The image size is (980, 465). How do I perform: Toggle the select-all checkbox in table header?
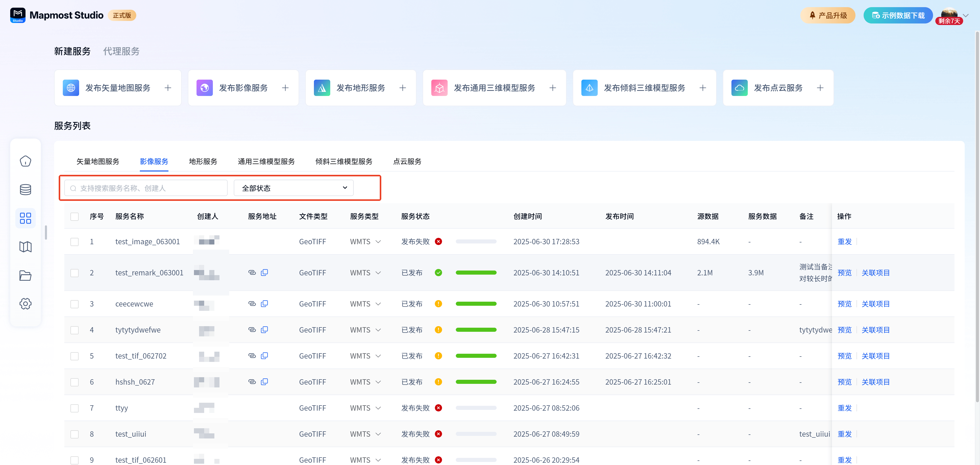(75, 216)
